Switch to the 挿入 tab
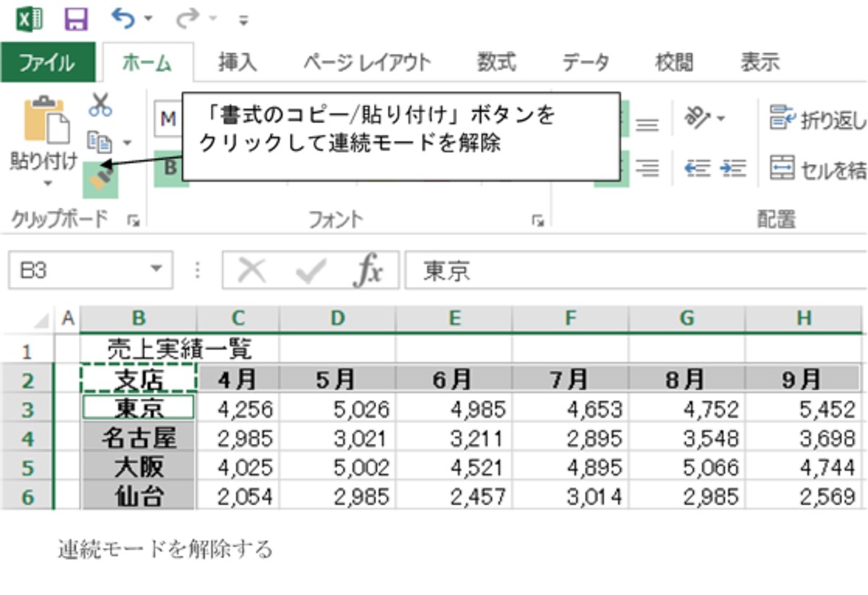The width and height of the screenshot is (868, 595). point(237,62)
